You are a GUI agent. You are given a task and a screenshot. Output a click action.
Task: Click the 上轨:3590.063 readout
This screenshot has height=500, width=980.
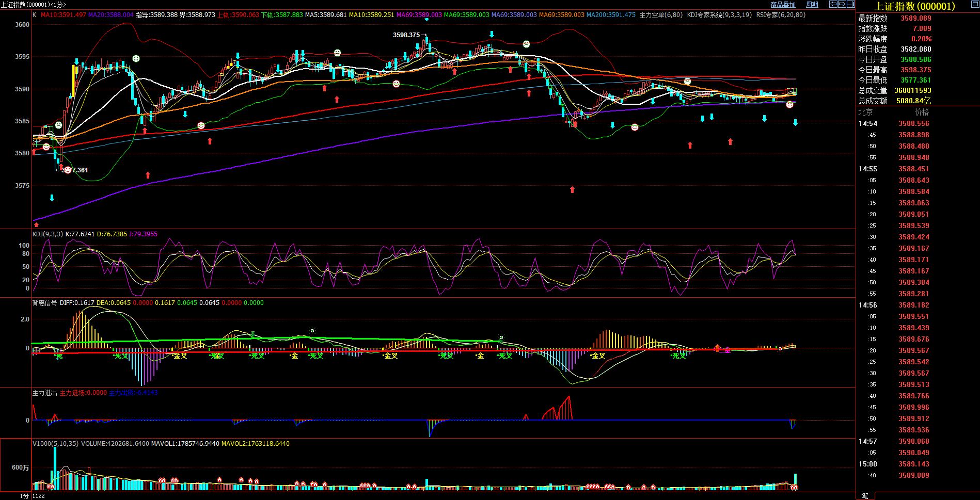(239, 15)
